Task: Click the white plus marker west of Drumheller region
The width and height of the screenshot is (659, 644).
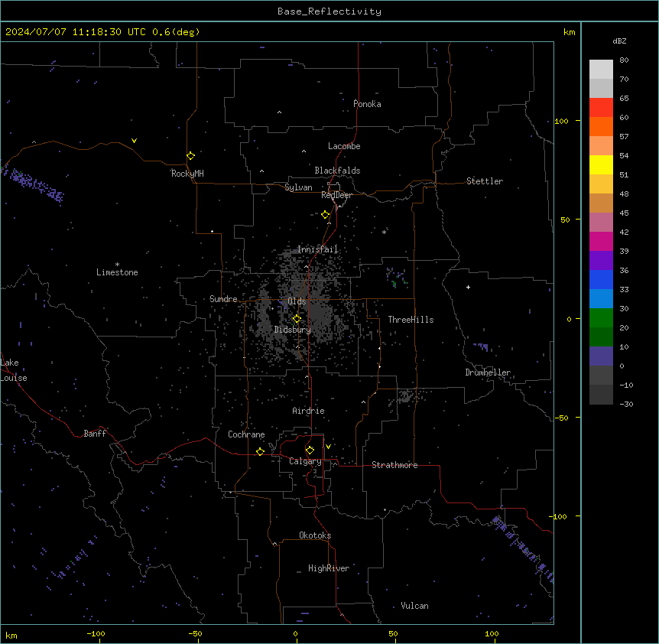Action: [x=468, y=287]
